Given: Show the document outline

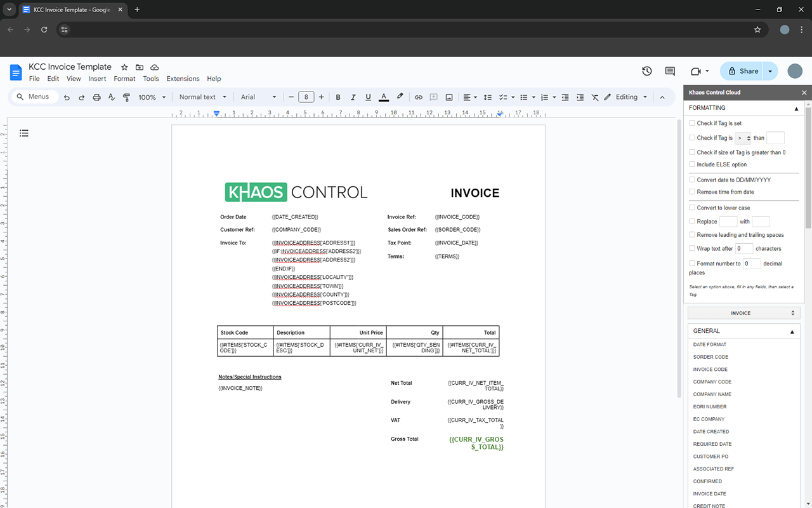Looking at the screenshot, I should pyautogui.click(x=24, y=133).
